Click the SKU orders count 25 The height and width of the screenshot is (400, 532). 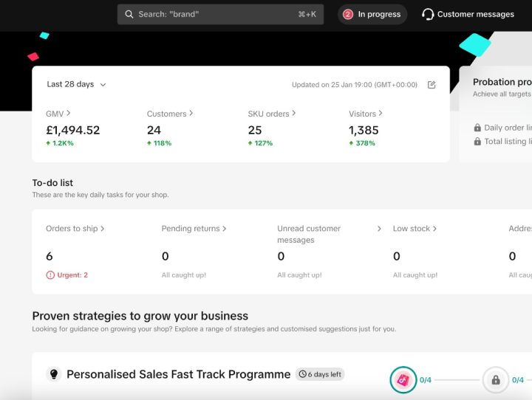[255, 130]
